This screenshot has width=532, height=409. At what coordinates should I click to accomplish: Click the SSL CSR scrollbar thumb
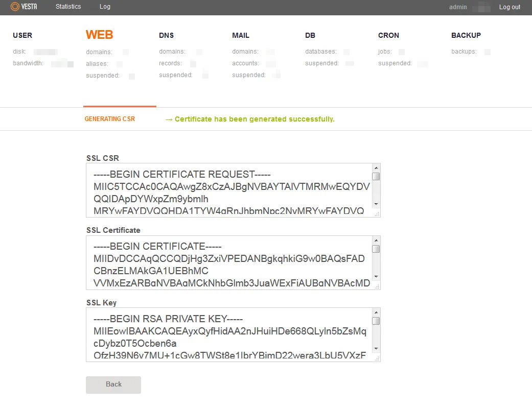pos(376,176)
